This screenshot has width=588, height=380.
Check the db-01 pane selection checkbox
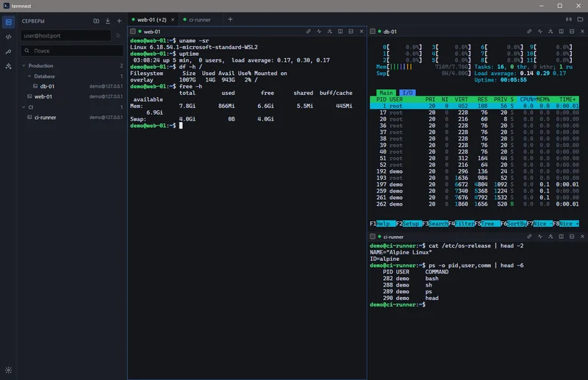pos(373,32)
